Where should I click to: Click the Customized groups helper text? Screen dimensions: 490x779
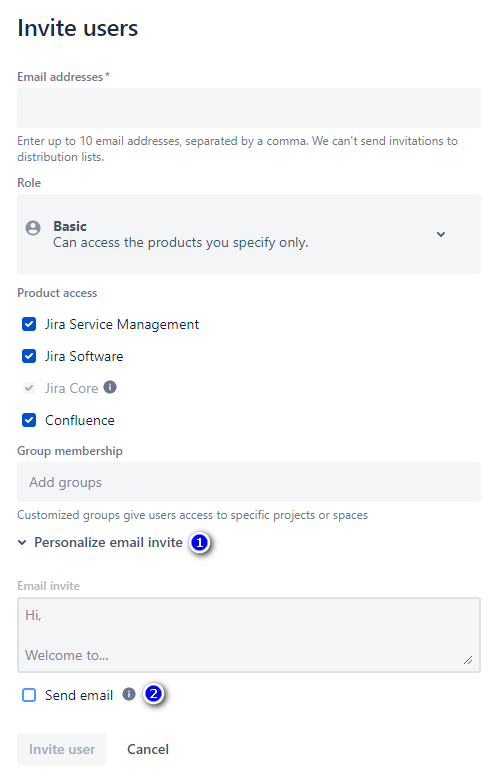pyautogui.click(x=192, y=515)
